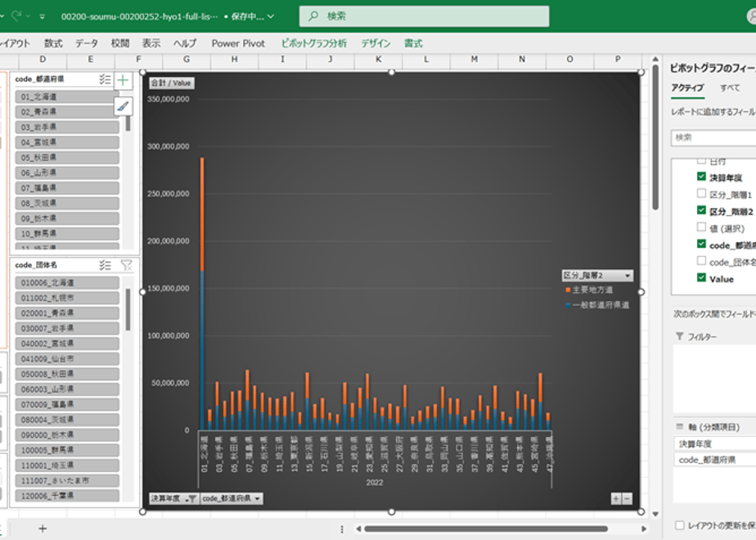Click the 合計 / Value chart field button
This screenshot has height=540, width=756.
click(x=171, y=83)
